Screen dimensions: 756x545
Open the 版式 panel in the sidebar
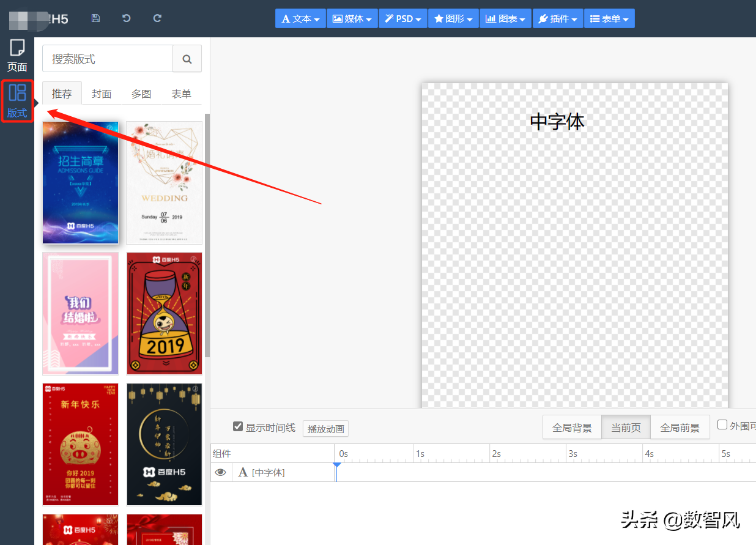(x=17, y=100)
